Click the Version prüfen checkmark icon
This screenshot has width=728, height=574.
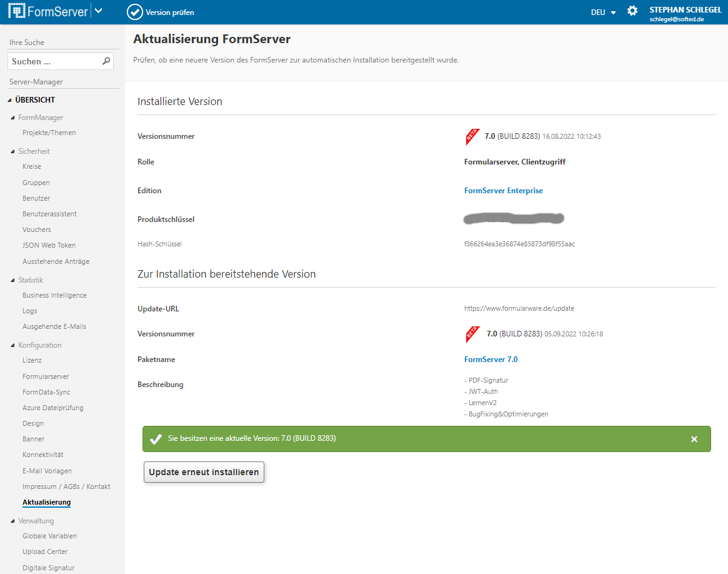point(134,12)
